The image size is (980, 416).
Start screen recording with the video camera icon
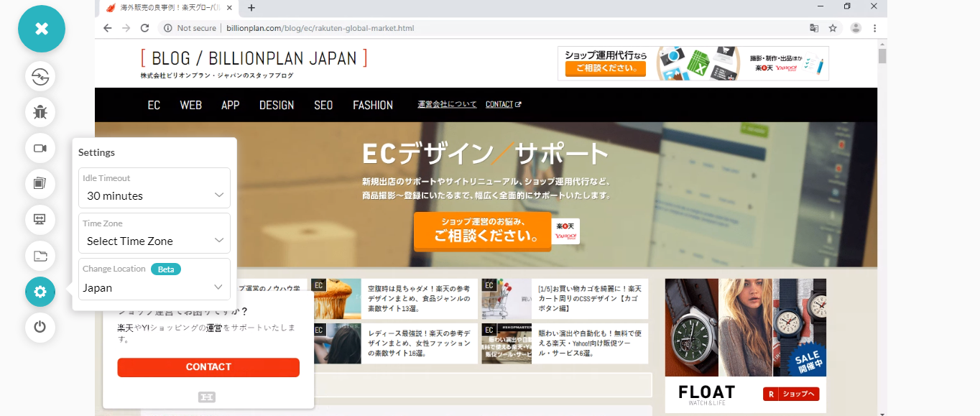(x=40, y=148)
